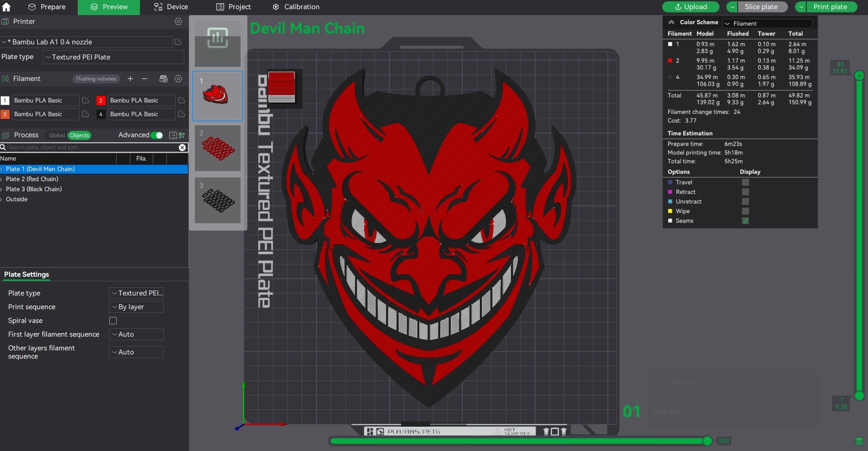868x451 pixels.
Task: Open First layer filament sequence dropdown
Action: [x=136, y=334]
